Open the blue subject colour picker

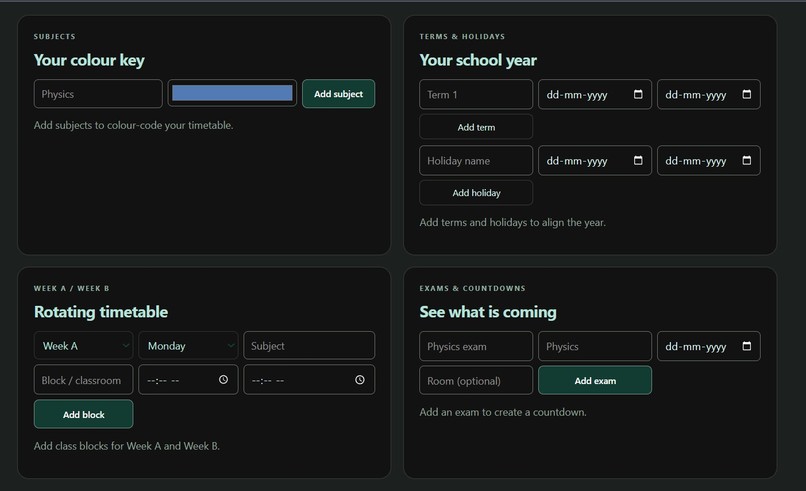click(x=232, y=93)
